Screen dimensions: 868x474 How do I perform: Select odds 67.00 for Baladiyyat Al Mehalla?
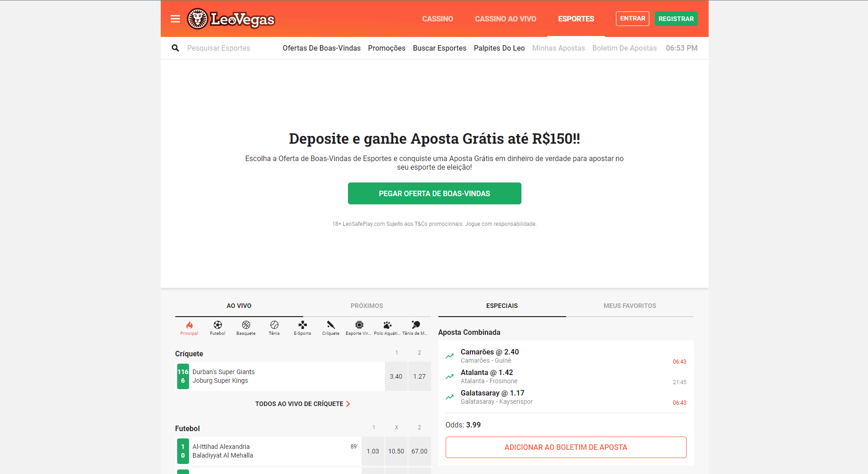pyautogui.click(x=419, y=451)
